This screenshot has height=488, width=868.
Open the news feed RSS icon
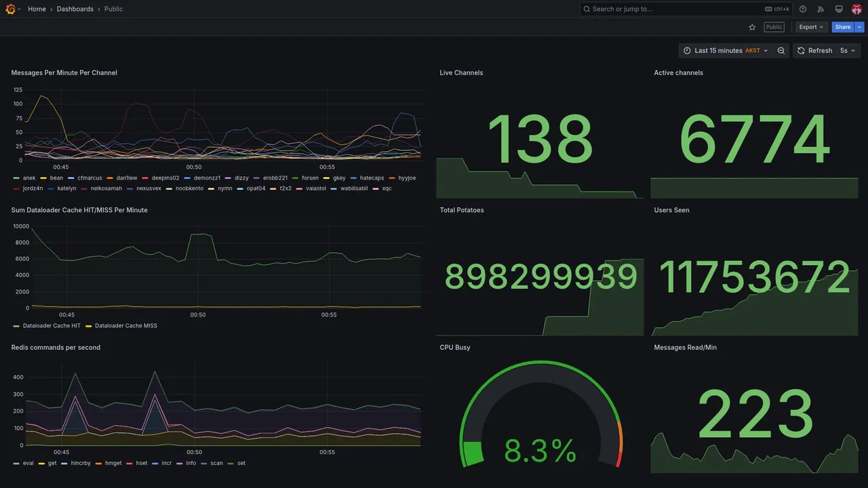coord(821,9)
